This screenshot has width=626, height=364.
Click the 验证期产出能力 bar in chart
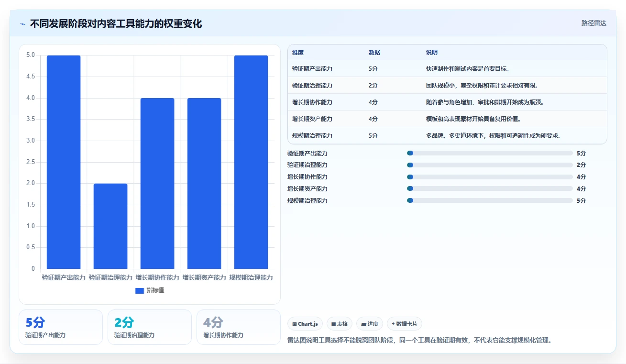click(64, 162)
